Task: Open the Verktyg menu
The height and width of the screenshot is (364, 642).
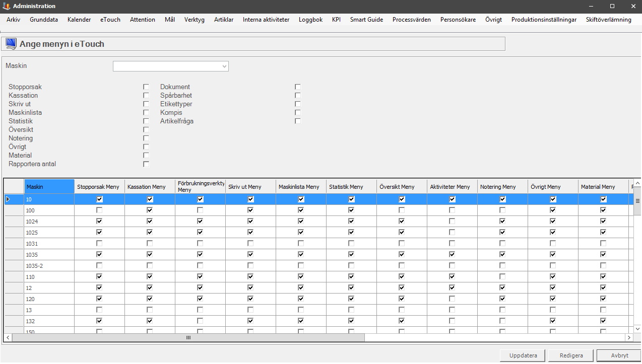Action: tap(195, 20)
